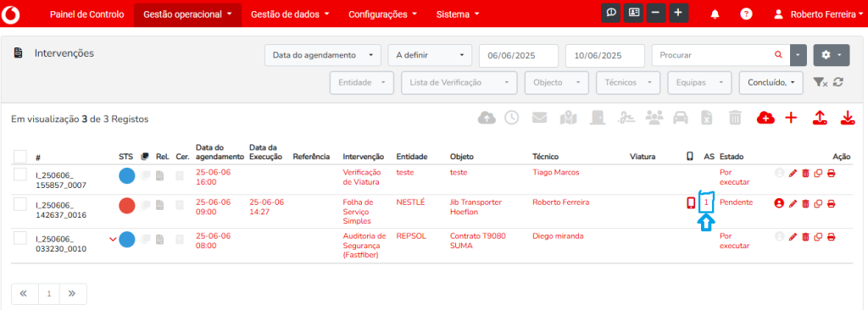Print the Verificação de Viatura row
868x310 pixels.
pos(831,174)
